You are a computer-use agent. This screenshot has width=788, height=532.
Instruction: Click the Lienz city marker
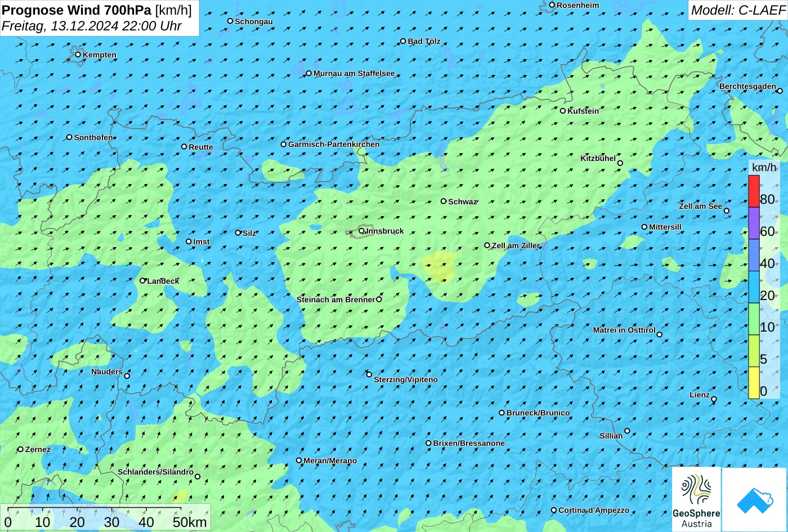coord(713,399)
